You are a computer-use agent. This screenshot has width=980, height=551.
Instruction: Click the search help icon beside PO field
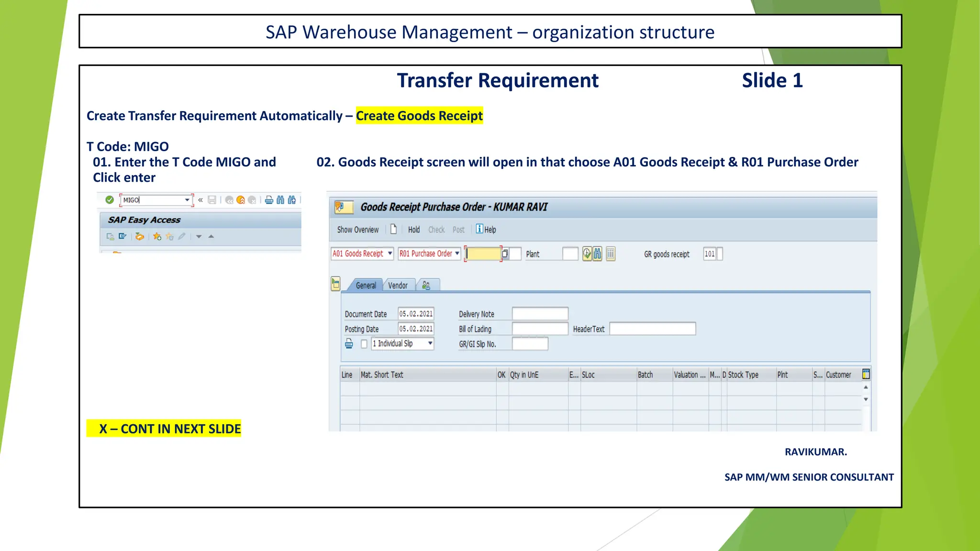(505, 253)
